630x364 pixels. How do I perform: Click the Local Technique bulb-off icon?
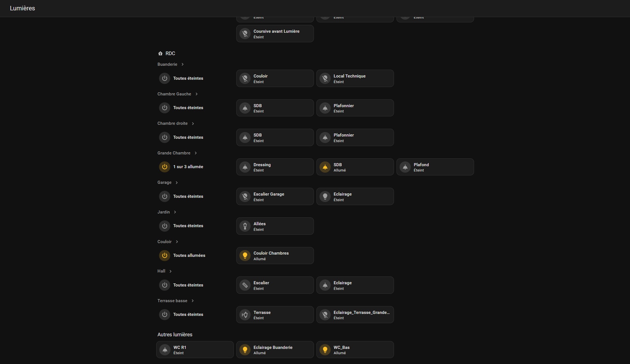[325, 78]
